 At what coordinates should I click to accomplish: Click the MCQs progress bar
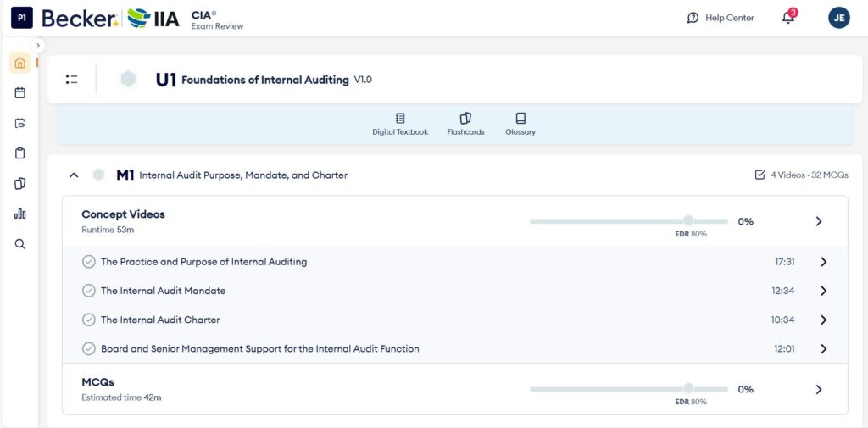629,389
